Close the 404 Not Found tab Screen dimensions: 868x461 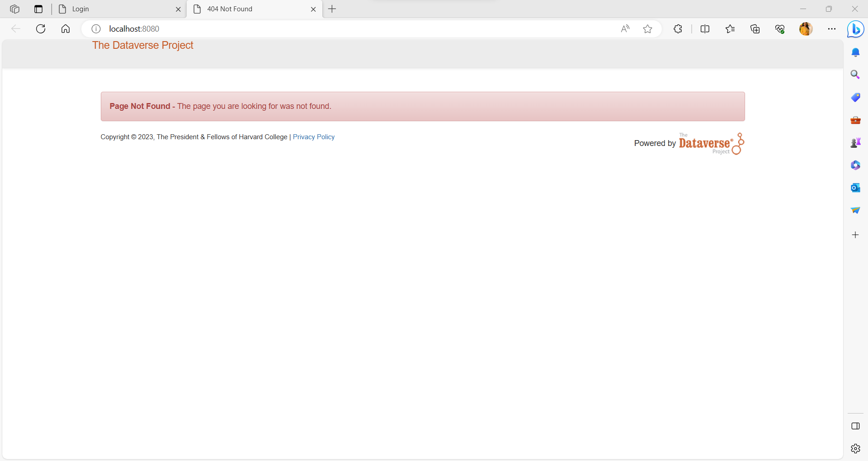coord(313,9)
